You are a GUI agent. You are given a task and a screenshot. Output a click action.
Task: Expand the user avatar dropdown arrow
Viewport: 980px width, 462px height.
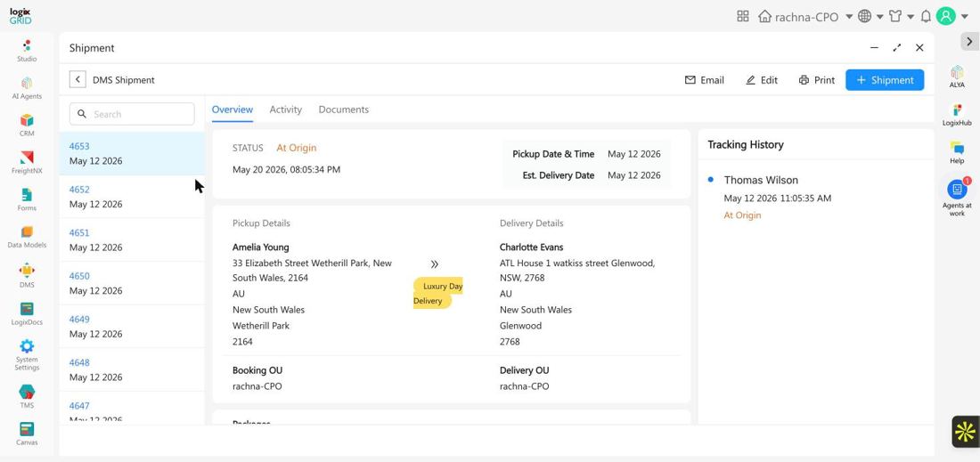pos(964,17)
